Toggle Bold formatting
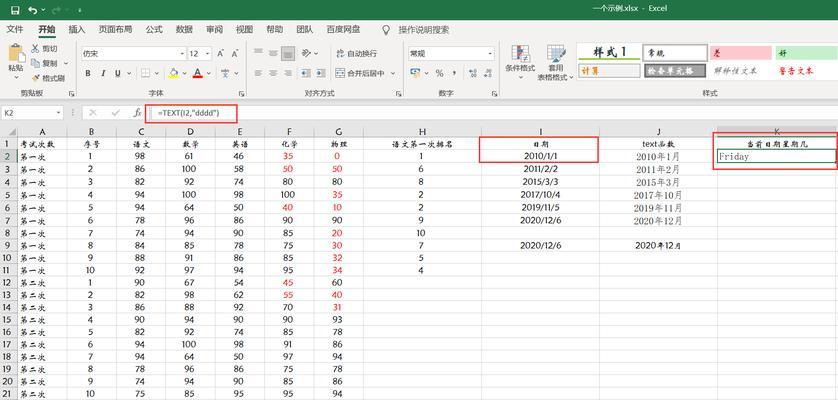The image size is (838, 400). click(x=88, y=73)
